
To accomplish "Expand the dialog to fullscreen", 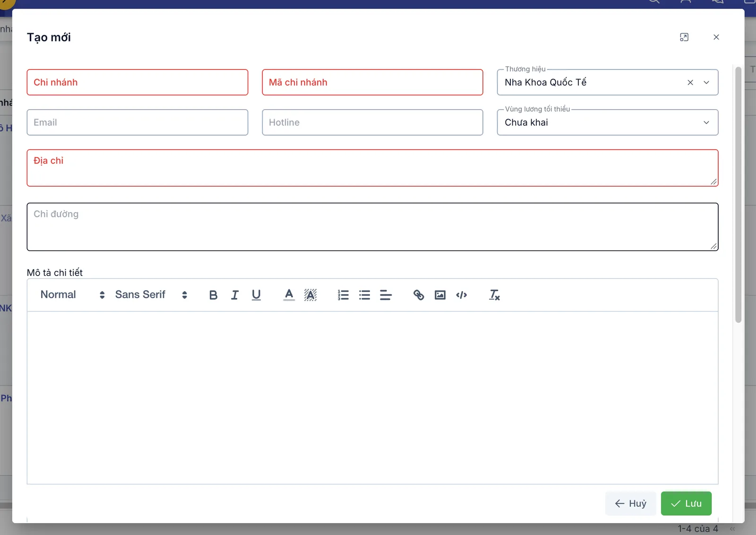I will click(684, 37).
